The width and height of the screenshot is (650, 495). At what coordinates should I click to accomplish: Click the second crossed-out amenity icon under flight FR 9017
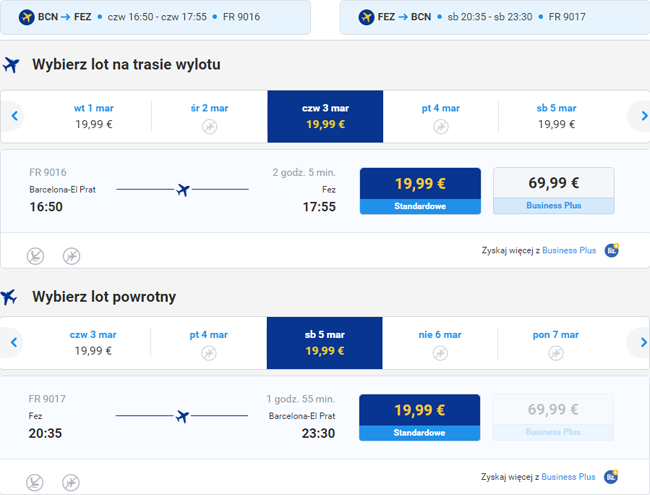pyautogui.click(x=71, y=483)
